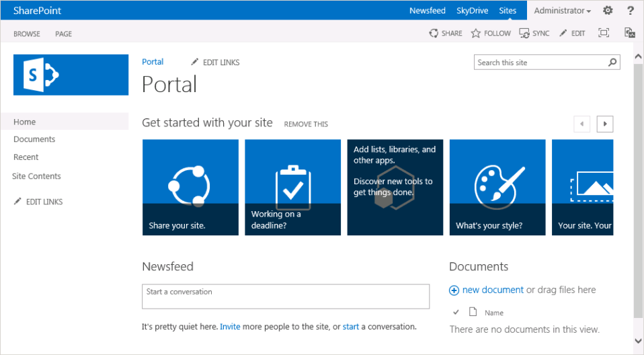Add new document plus icon
Image resolution: width=644 pixels, height=355 pixels.
click(x=454, y=290)
